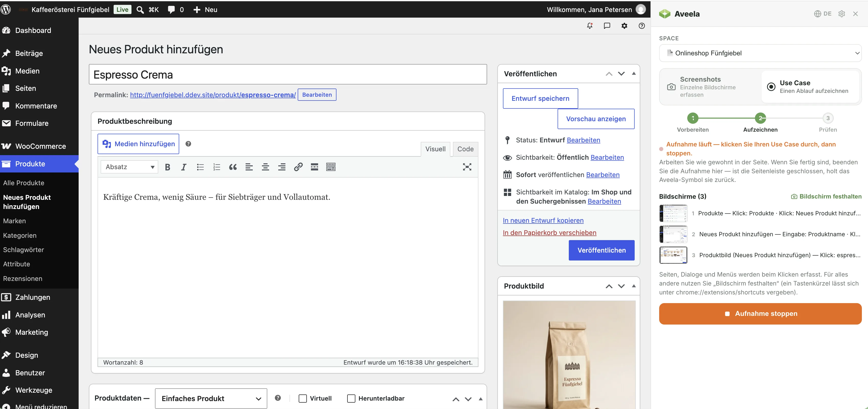Toggle bold formatting in the editor toolbar

167,167
